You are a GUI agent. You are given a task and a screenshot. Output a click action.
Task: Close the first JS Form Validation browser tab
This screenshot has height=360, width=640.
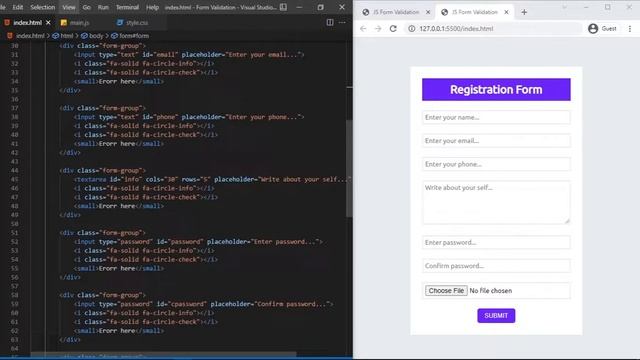(428, 12)
